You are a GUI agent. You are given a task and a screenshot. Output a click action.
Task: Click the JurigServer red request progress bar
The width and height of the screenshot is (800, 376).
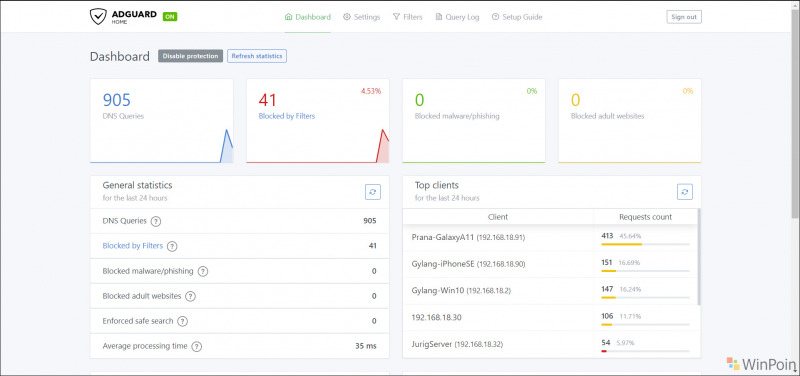click(x=645, y=351)
